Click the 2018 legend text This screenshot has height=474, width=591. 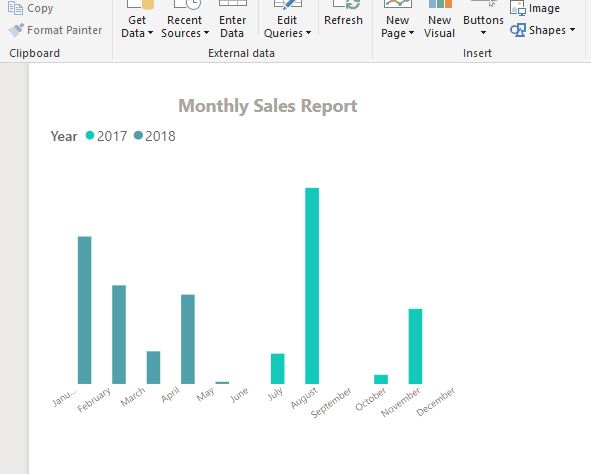(160, 136)
